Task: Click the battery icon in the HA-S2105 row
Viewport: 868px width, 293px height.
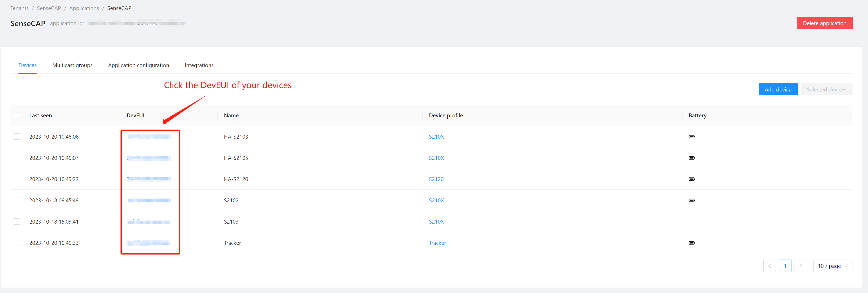Action: (x=692, y=158)
